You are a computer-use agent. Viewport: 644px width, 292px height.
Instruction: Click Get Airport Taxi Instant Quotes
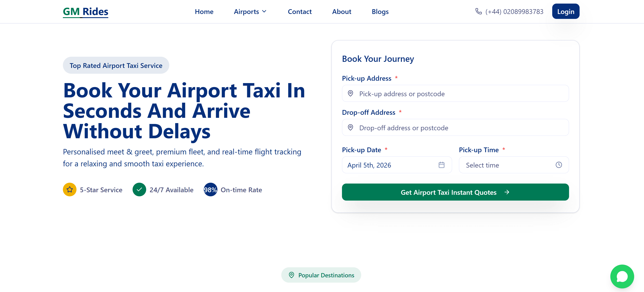click(455, 192)
